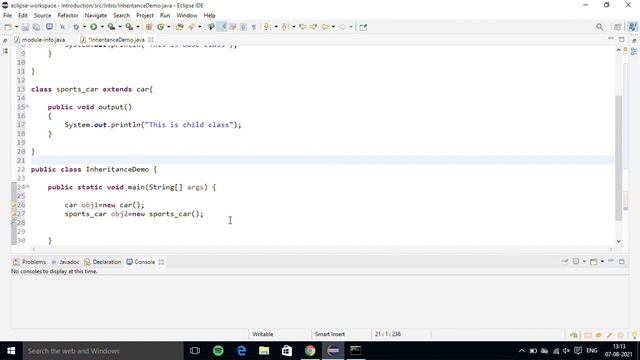The width and height of the screenshot is (640, 360).
Task: Open the Back history dropdown arrow
Action: 333,27
